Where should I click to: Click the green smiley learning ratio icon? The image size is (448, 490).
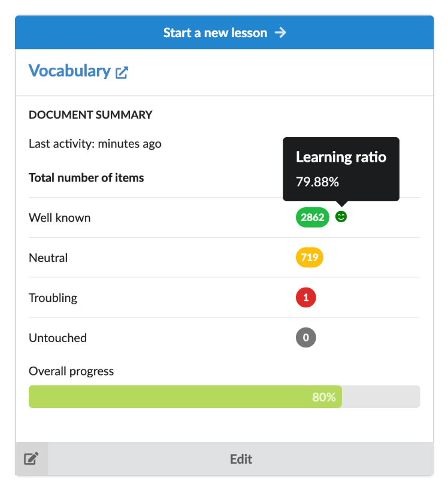tap(341, 217)
